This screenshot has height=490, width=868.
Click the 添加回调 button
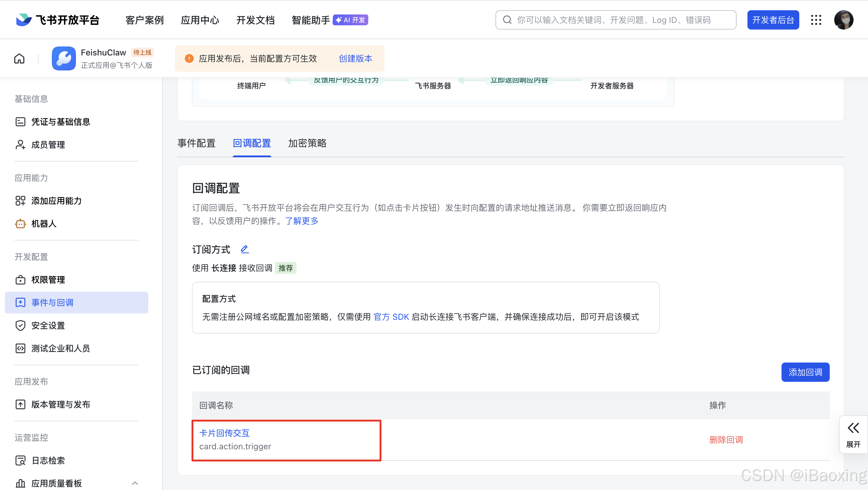805,372
